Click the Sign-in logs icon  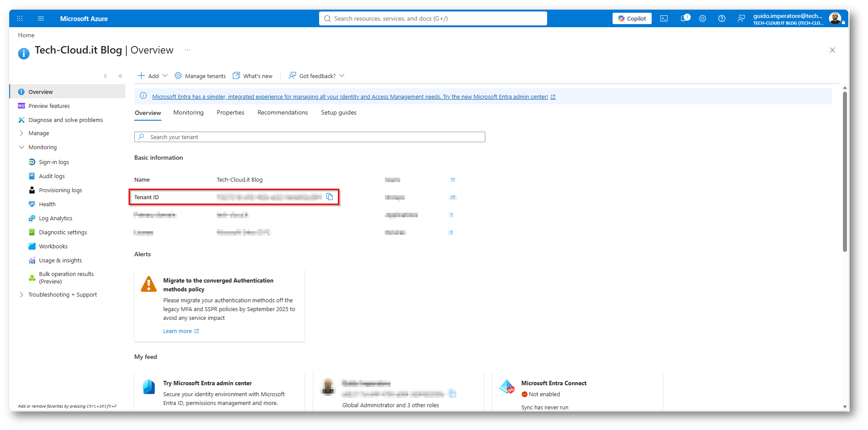pyautogui.click(x=32, y=162)
